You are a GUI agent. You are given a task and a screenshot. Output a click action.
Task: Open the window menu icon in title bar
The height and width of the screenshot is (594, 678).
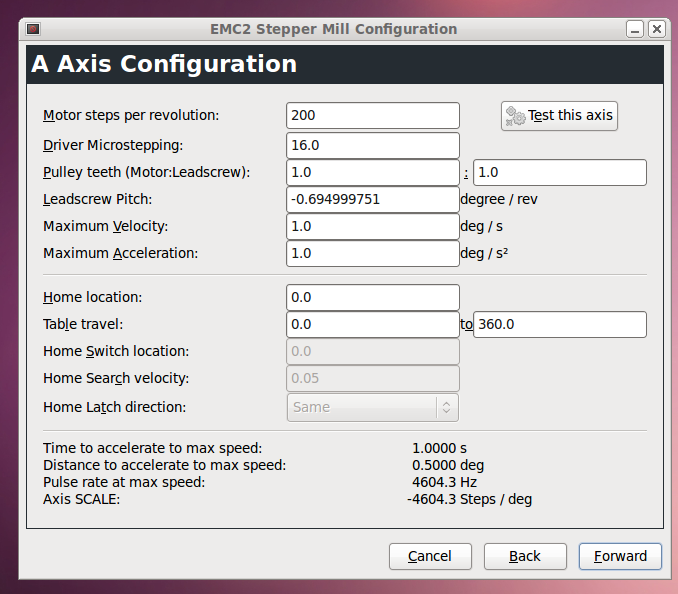click(x=33, y=29)
